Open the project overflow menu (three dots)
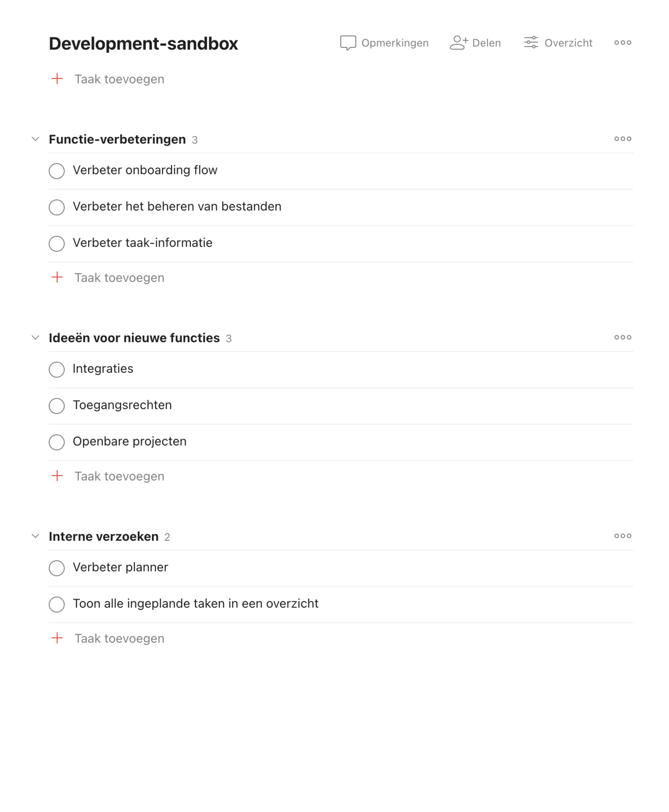This screenshot has height=812, width=669. [x=623, y=43]
